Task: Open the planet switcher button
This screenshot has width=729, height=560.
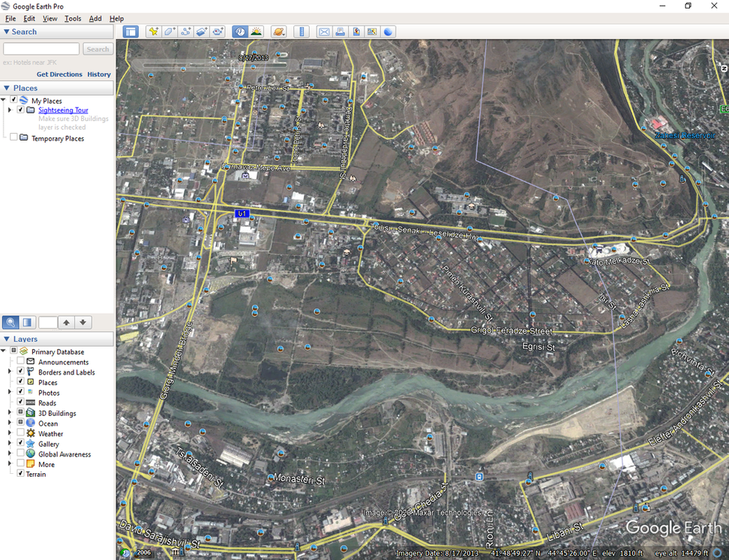Action: click(x=278, y=31)
